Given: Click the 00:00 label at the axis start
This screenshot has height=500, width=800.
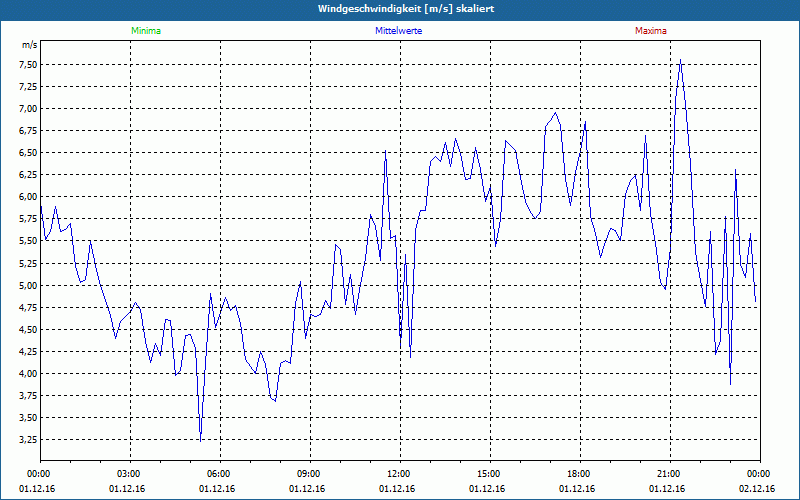Looking at the screenshot, I should [x=40, y=474].
